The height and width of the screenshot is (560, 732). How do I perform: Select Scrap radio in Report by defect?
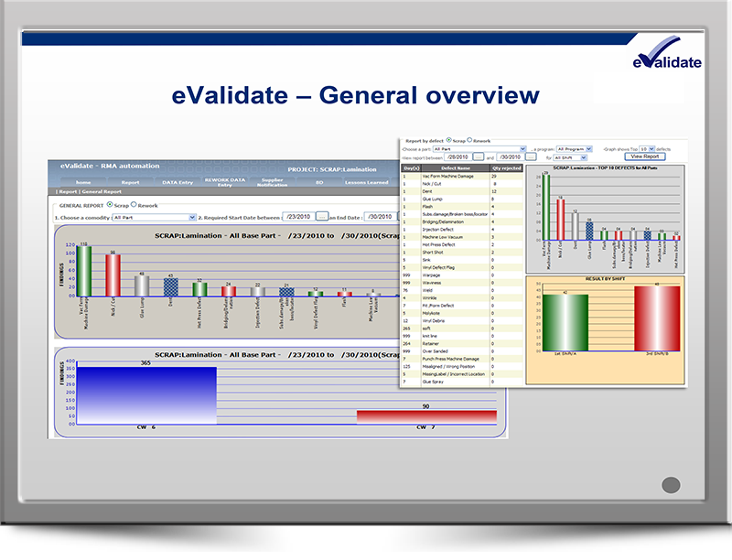coord(448,139)
